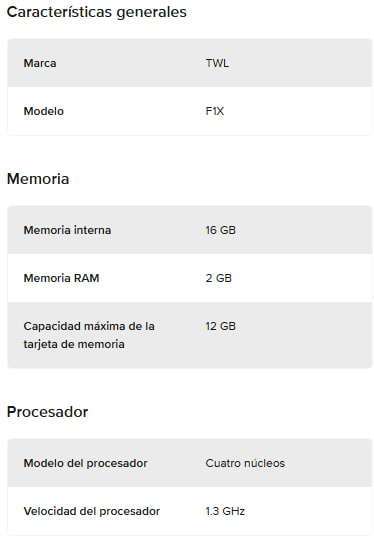Image resolution: width=374 pixels, height=539 pixels.
Task: Select the Memoria interna label
Action: (67, 230)
